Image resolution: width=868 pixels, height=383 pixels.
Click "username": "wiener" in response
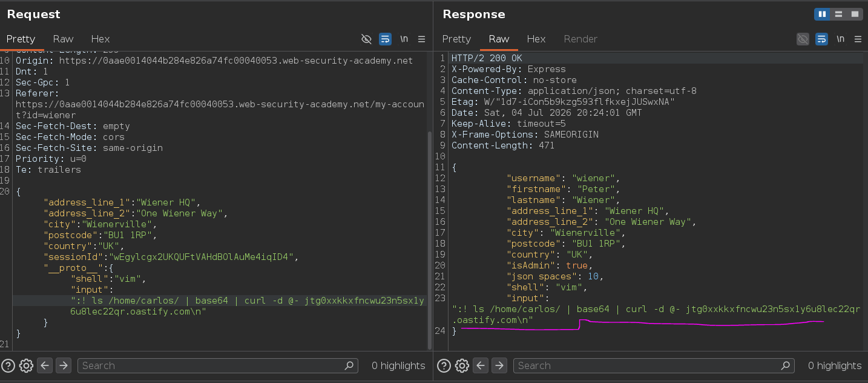click(564, 178)
